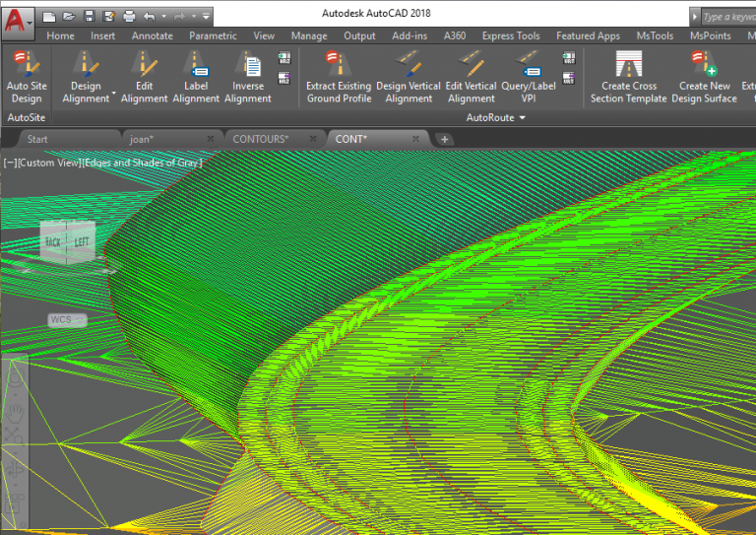The height and width of the screenshot is (535, 756).
Task: Open the AutoCAD application menu
Action: tap(18, 17)
